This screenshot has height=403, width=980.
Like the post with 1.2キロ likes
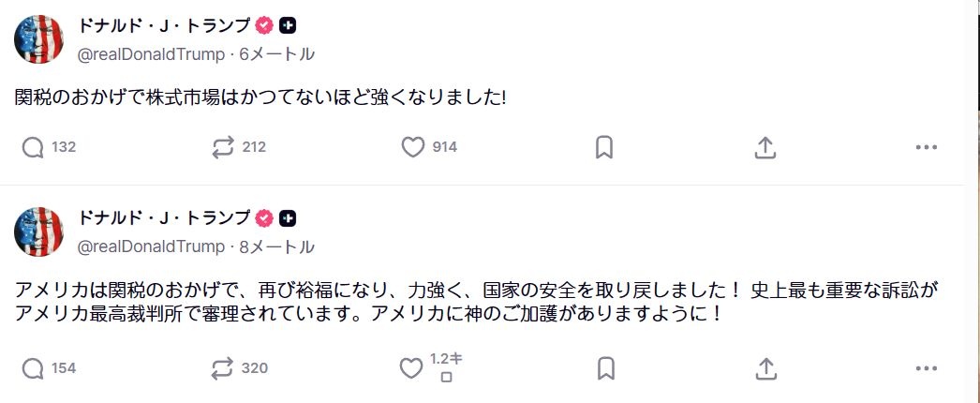point(412,367)
